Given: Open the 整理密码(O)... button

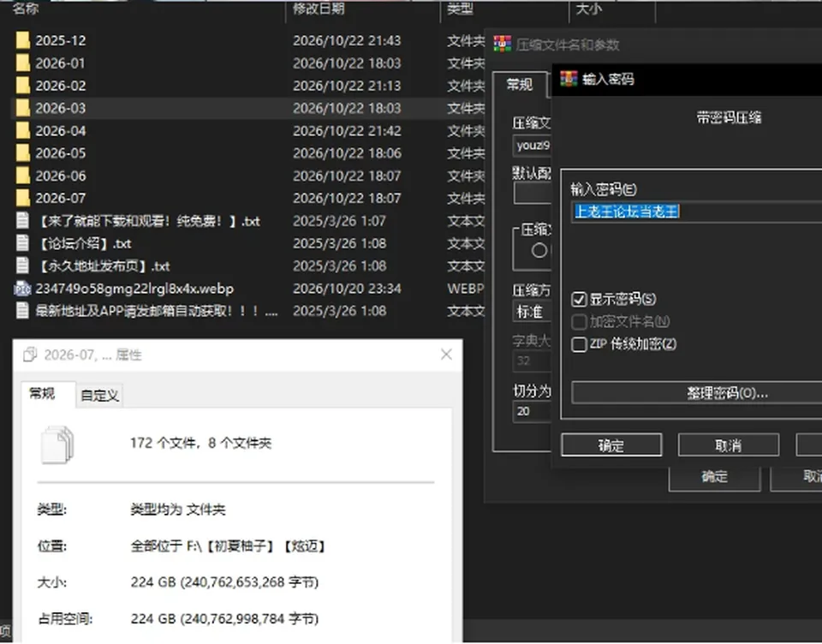Looking at the screenshot, I should [697, 393].
